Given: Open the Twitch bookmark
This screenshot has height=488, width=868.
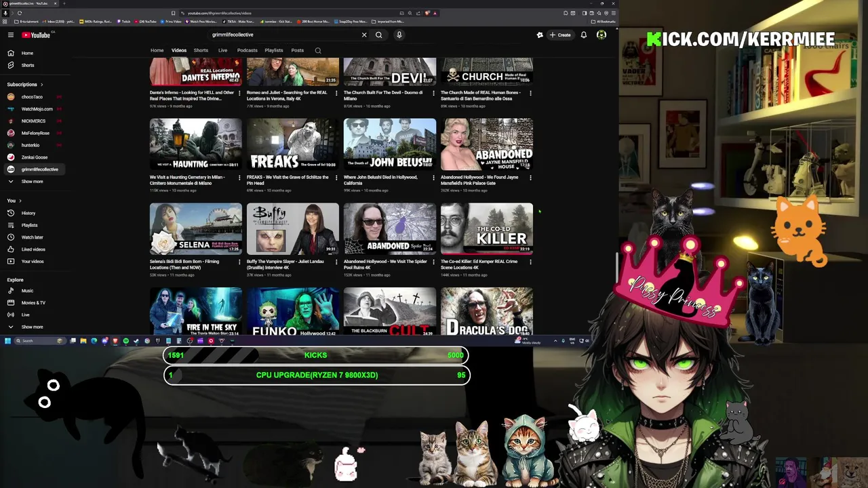Looking at the screenshot, I should [x=123, y=22].
